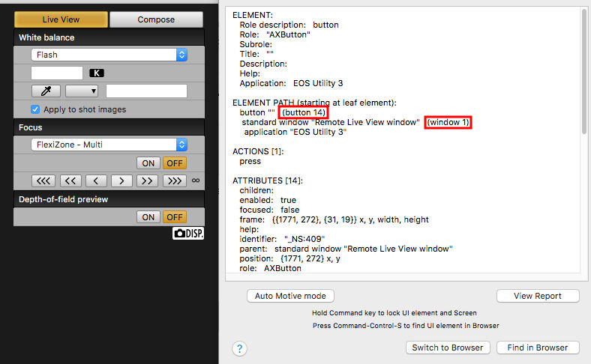Click the 'press' action text
Image resolution: width=591 pixels, height=364 pixels.
250,161
